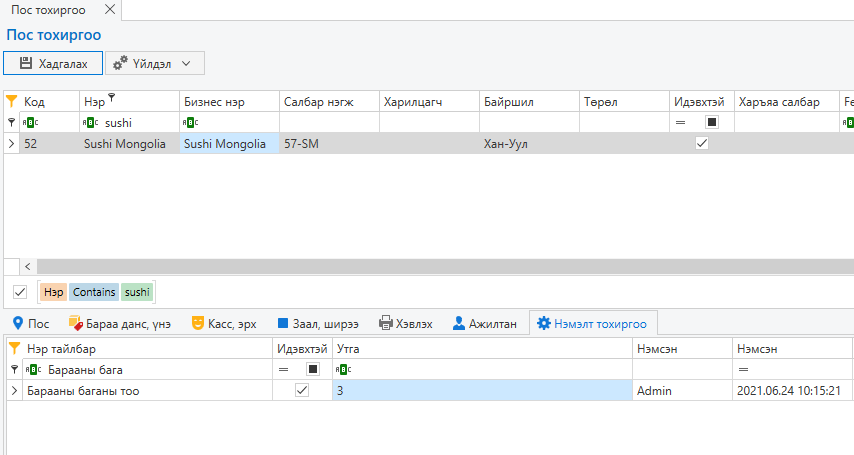Sort by Код column header
854x455 pixels.
(x=50, y=101)
